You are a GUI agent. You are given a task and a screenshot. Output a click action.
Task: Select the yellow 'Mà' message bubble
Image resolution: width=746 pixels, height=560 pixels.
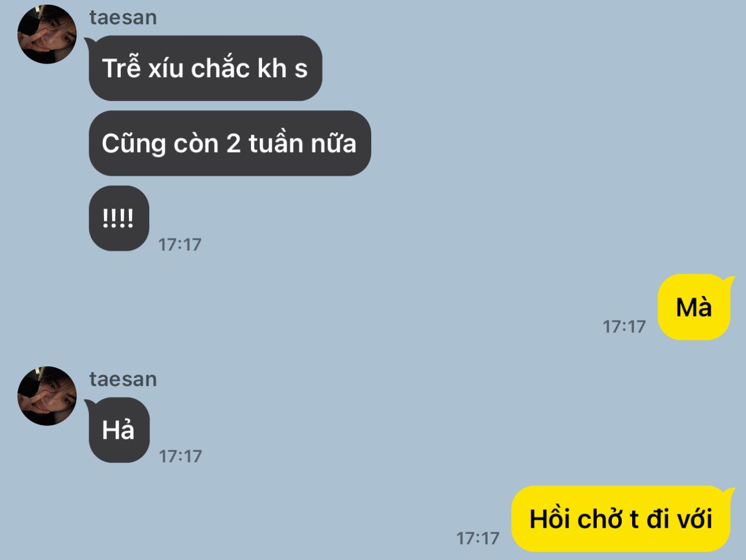click(x=695, y=307)
